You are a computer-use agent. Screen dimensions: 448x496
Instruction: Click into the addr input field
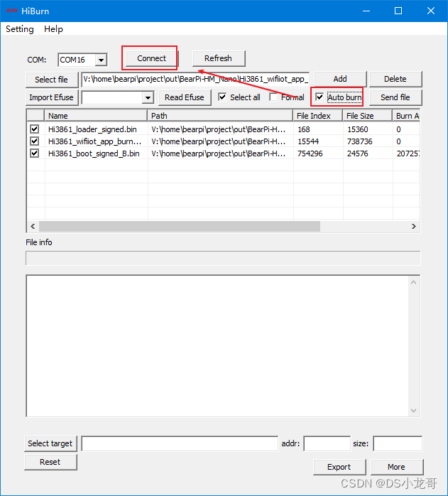pos(327,443)
